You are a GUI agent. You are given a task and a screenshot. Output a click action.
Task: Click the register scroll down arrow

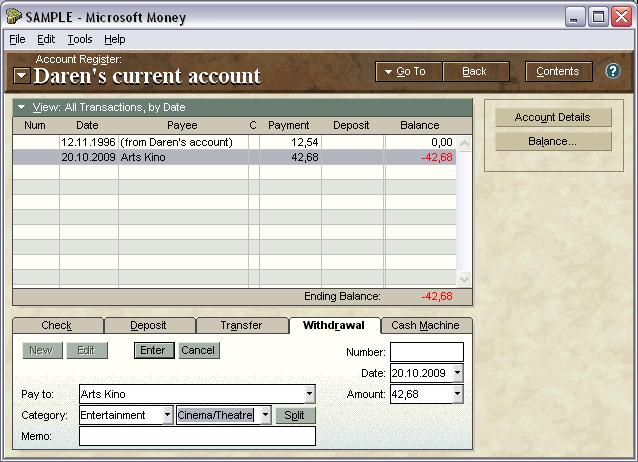(464, 280)
